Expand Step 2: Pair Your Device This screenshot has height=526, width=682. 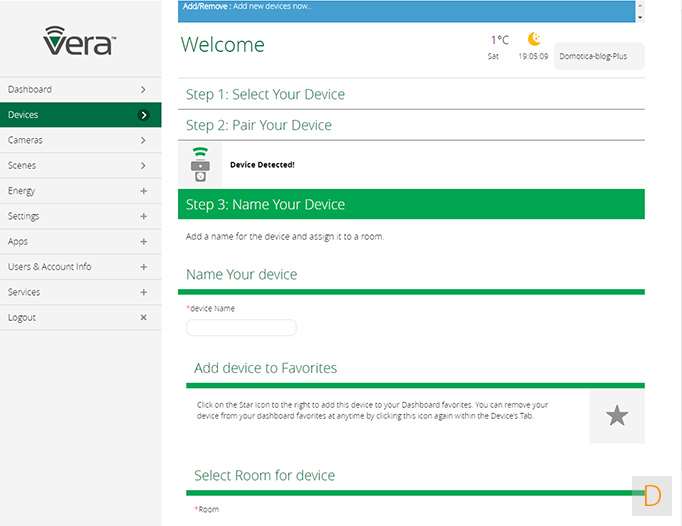click(259, 125)
